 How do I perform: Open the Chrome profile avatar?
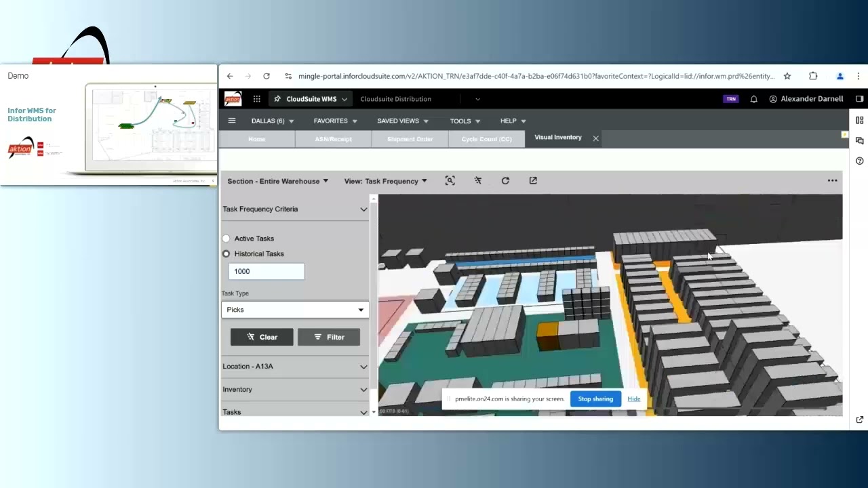[840, 76]
